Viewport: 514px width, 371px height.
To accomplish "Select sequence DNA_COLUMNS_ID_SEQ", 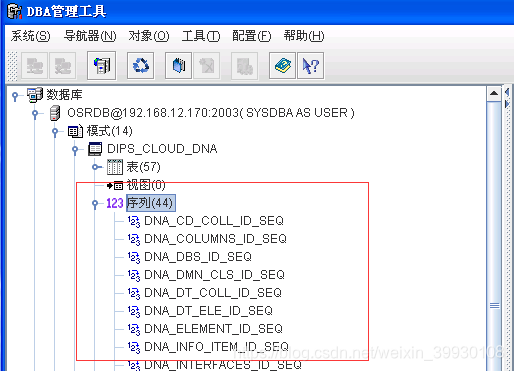I will click(x=215, y=239).
